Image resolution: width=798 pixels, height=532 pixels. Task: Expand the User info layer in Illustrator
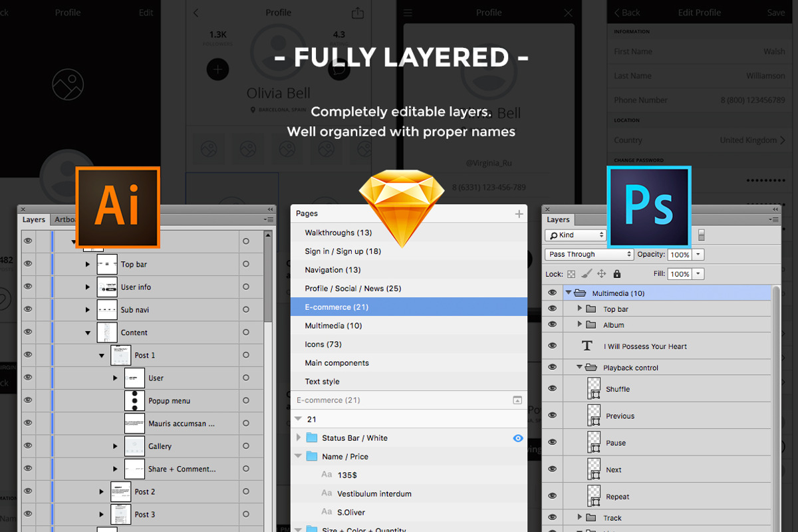(88, 287)
